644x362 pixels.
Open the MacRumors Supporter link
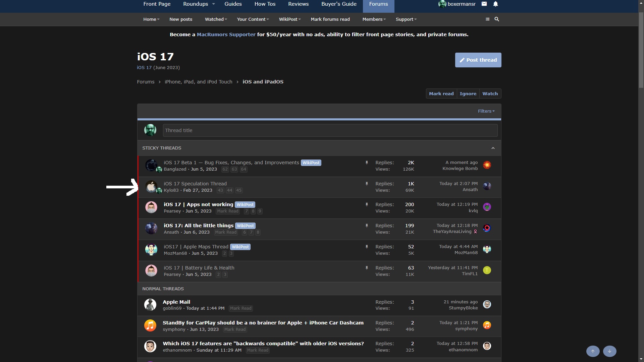click(x=226, y=35)
